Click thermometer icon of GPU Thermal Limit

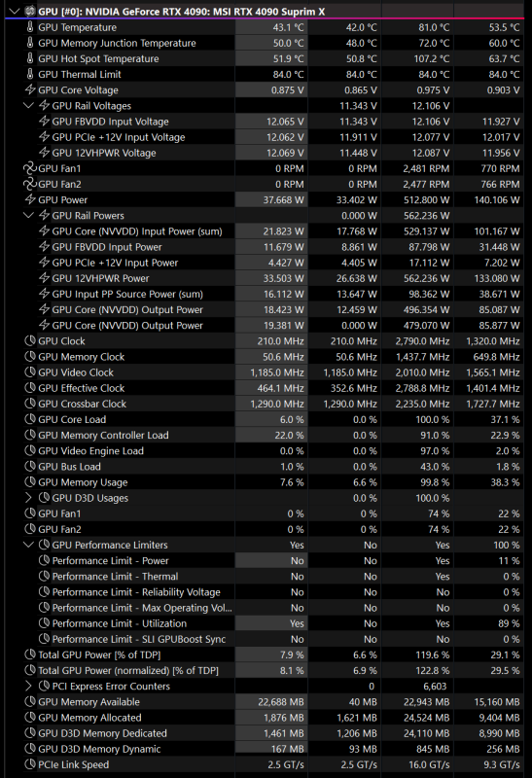(30, 75)
